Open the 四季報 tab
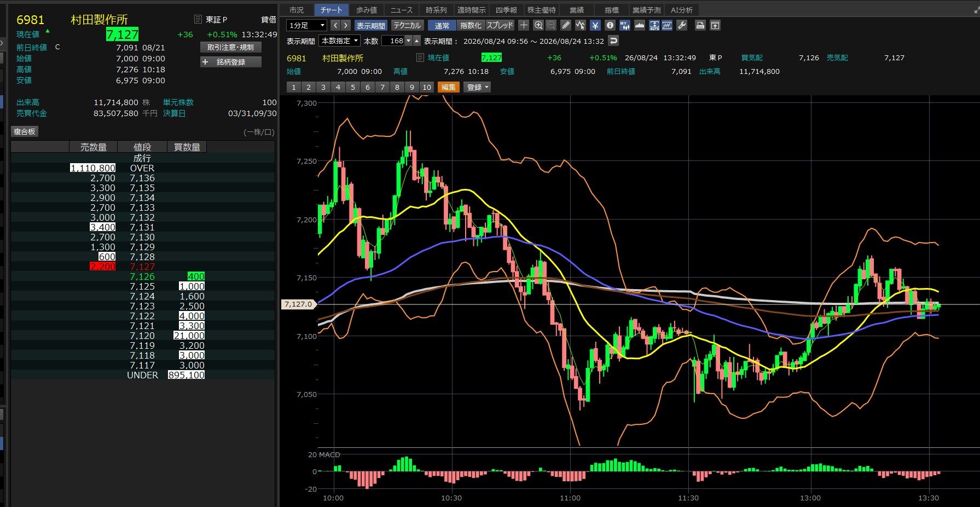980x507 pixels. click(506, 10)
